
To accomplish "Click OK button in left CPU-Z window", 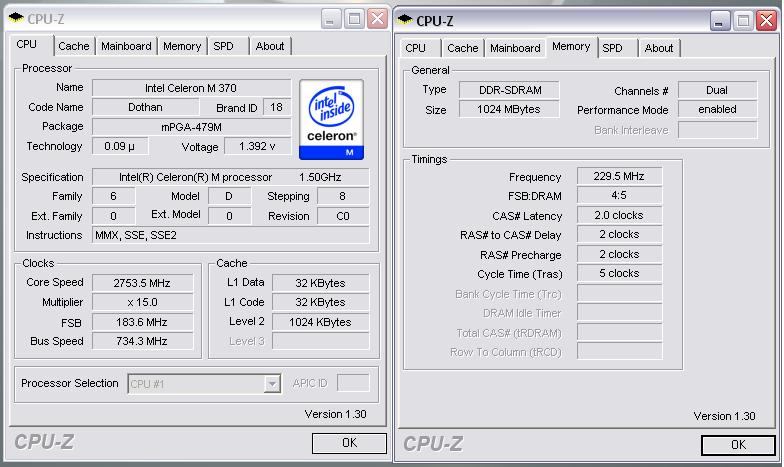I will 350,443.
